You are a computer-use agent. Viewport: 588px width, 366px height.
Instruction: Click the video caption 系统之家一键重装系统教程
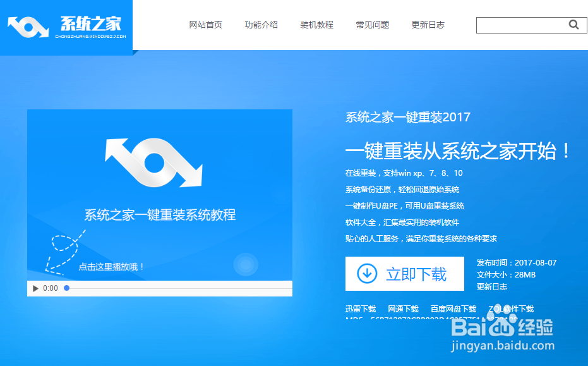tap(160, 215)
